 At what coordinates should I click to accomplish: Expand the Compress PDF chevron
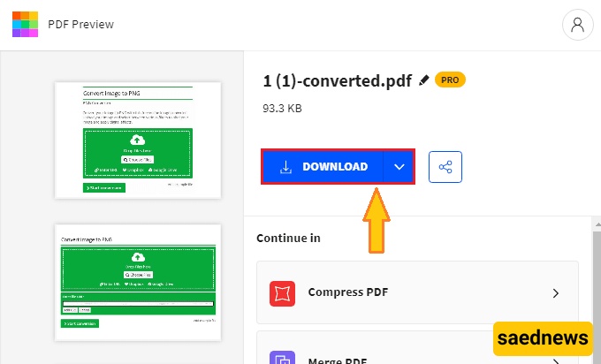[555, 292]
